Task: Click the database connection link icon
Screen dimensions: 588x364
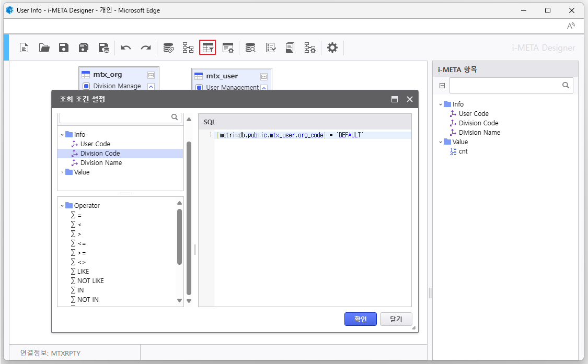Action: pyautogui.click(x=168, y=48)
